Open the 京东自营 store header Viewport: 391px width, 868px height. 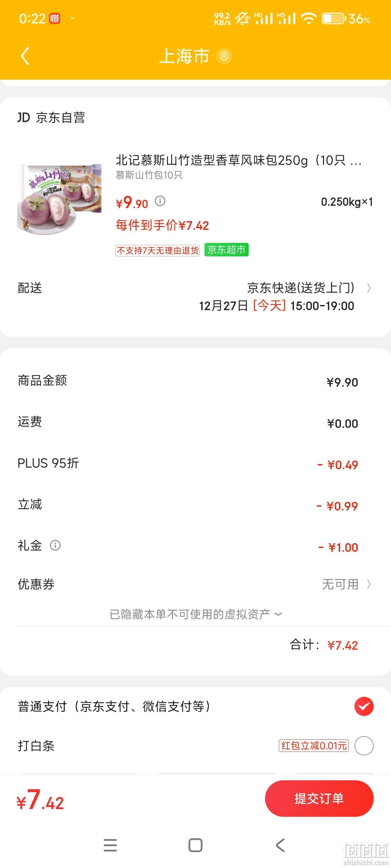tap(51, 117)
